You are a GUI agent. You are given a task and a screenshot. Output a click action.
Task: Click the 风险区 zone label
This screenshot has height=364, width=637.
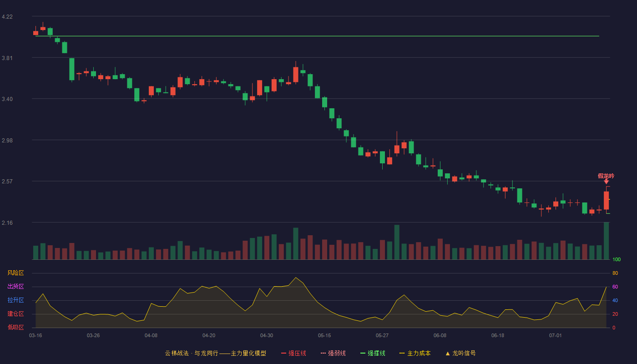(15, 273)
